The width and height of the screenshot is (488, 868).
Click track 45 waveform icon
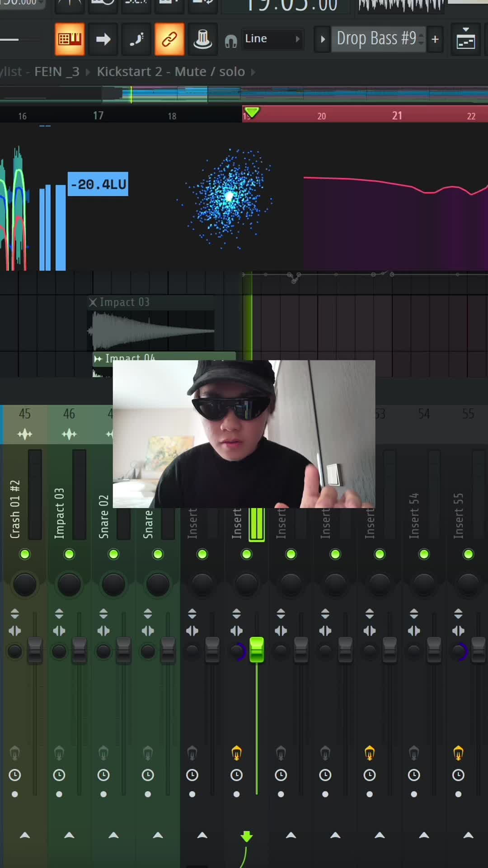(25, 434)
